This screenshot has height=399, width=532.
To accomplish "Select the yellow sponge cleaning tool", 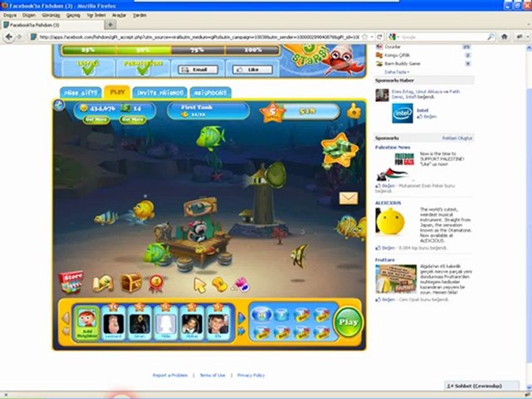I will (x=219, y=284).
